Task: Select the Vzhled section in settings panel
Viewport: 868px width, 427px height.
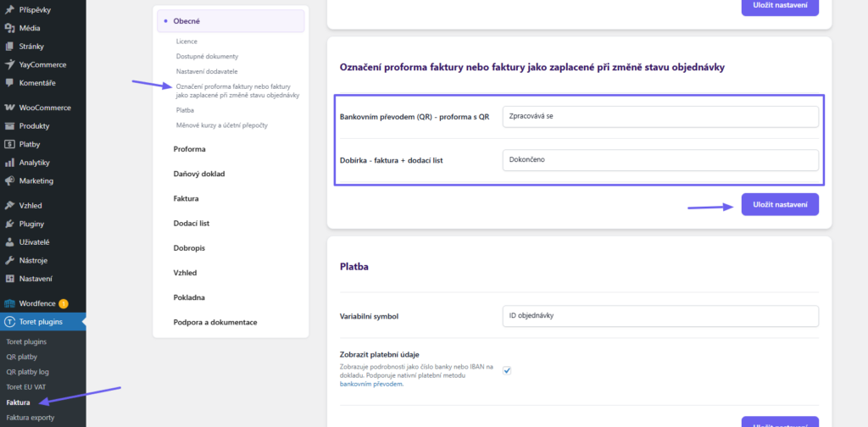Action: (185, 273)
